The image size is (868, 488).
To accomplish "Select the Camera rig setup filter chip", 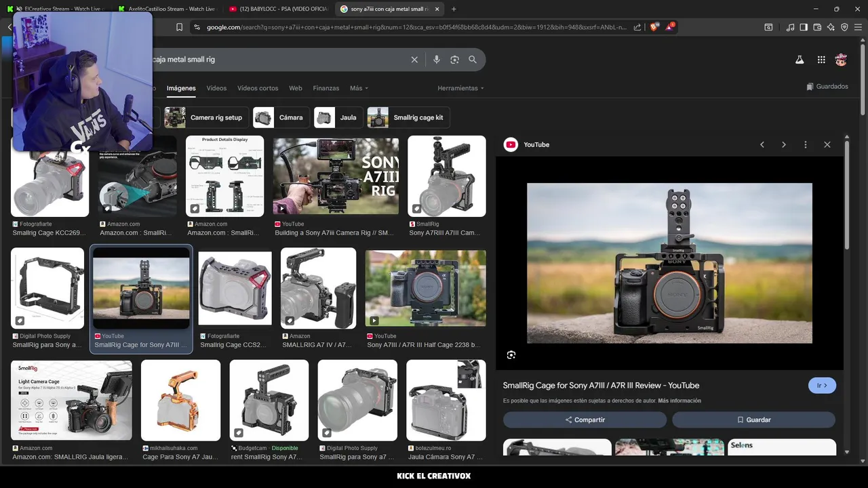I will (x=206, y=117).
